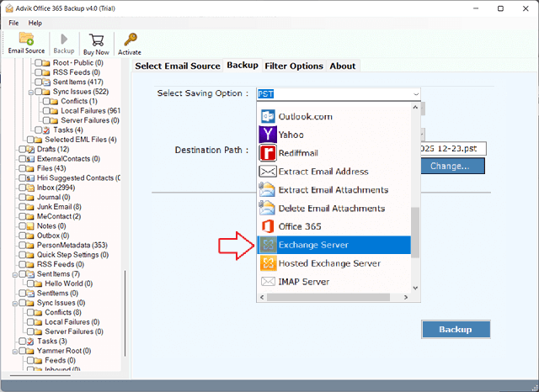
Task: Click the Activate key icon
Action: pos(131,40)
